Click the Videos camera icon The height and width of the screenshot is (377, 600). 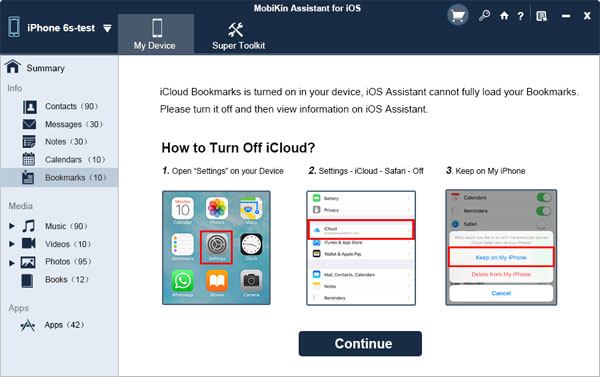(29, 243)
